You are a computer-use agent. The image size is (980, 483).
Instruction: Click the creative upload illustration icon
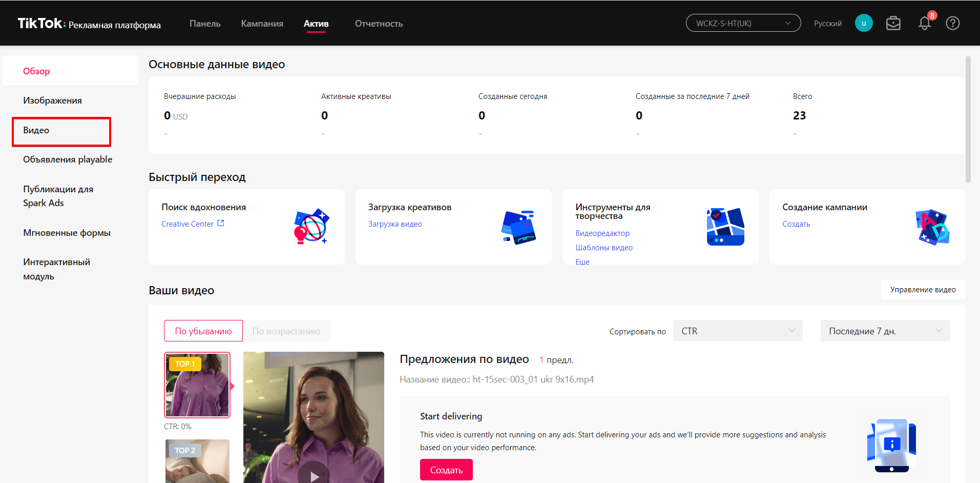518,227
